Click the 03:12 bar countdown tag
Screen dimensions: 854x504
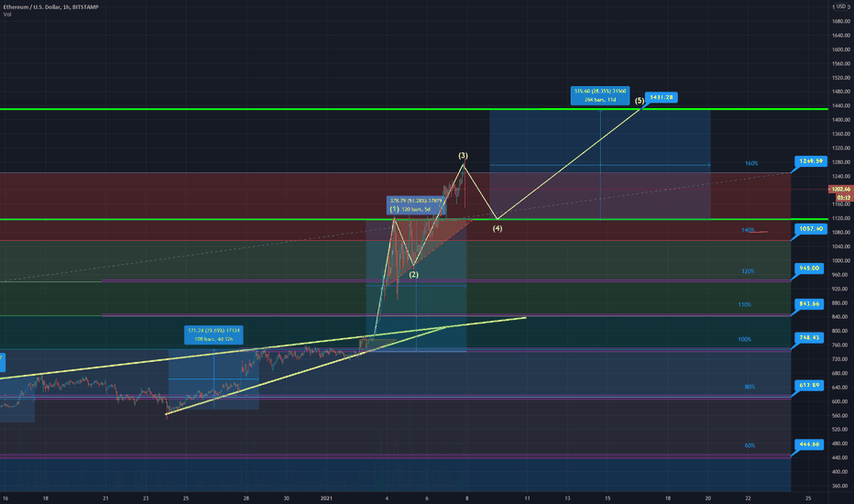tap(844, 197)
